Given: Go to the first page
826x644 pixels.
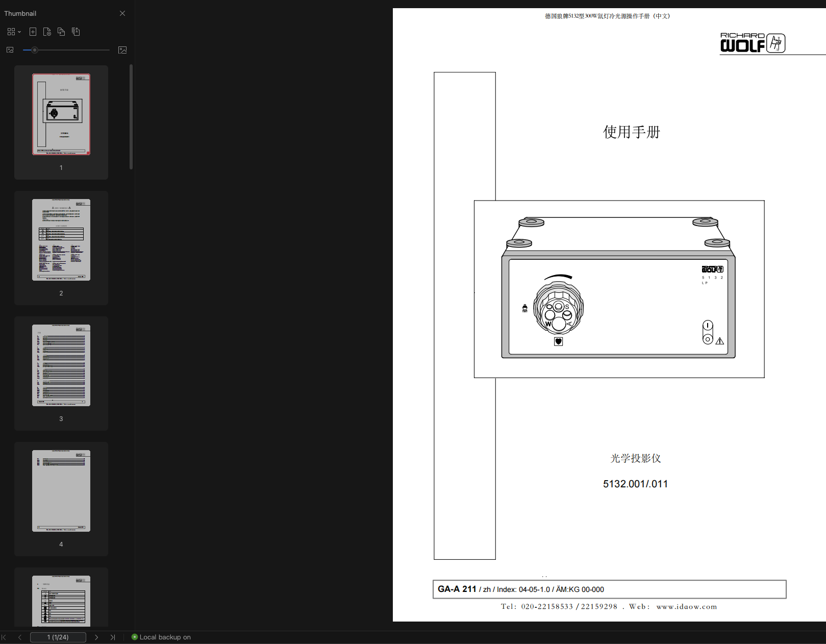Looking at the screenshot, I should tap(4, 637).
